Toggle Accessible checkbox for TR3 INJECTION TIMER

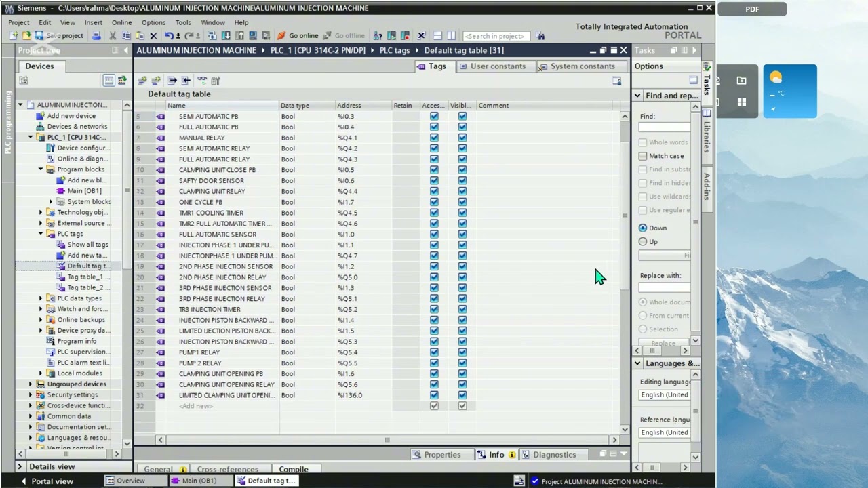pyautogui.click(x=434, y=310)
